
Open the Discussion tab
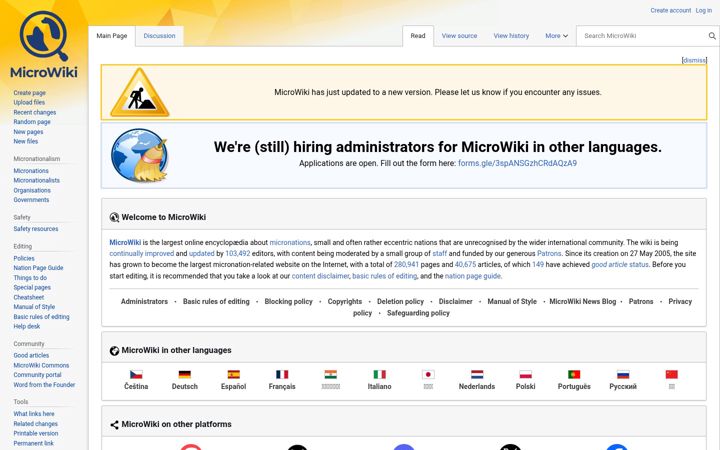tap(159, 36)
